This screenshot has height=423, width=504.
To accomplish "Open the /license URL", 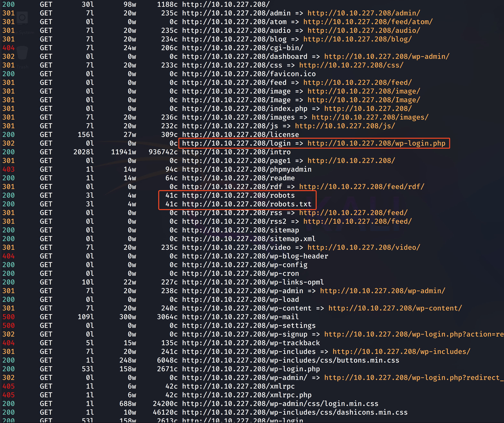I will pyautogui.click(x=240, y=135).
